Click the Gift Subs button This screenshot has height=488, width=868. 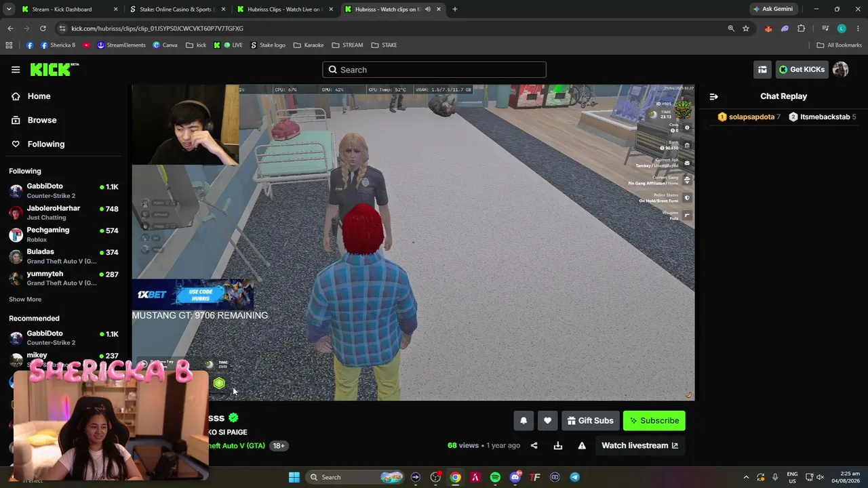[x=590, y=420]
